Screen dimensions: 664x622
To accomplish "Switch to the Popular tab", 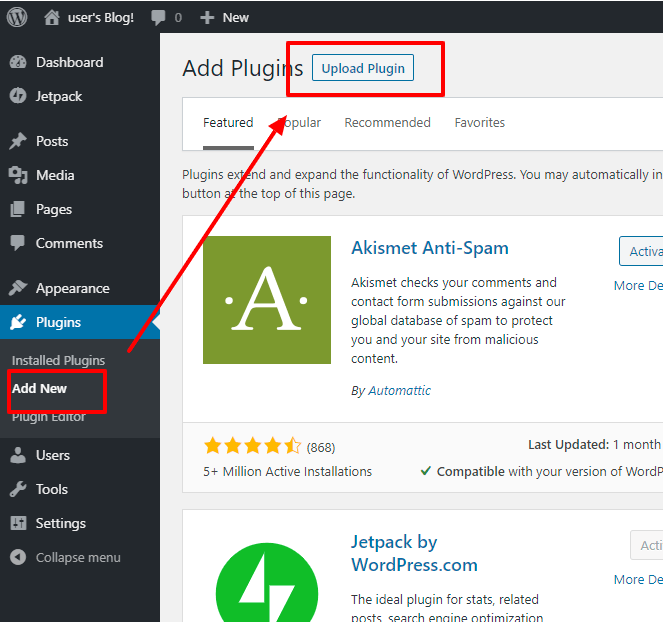I will click(299, 123).
